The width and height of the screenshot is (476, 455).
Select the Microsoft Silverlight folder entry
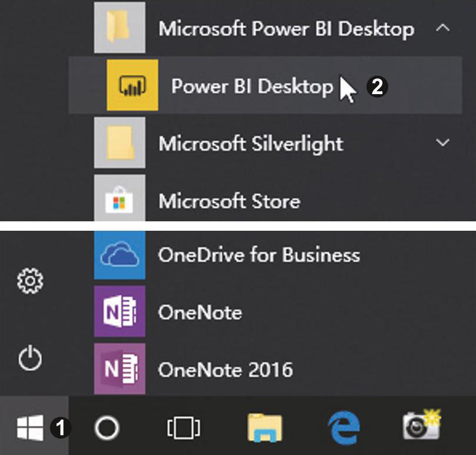(x=273, y=143)
